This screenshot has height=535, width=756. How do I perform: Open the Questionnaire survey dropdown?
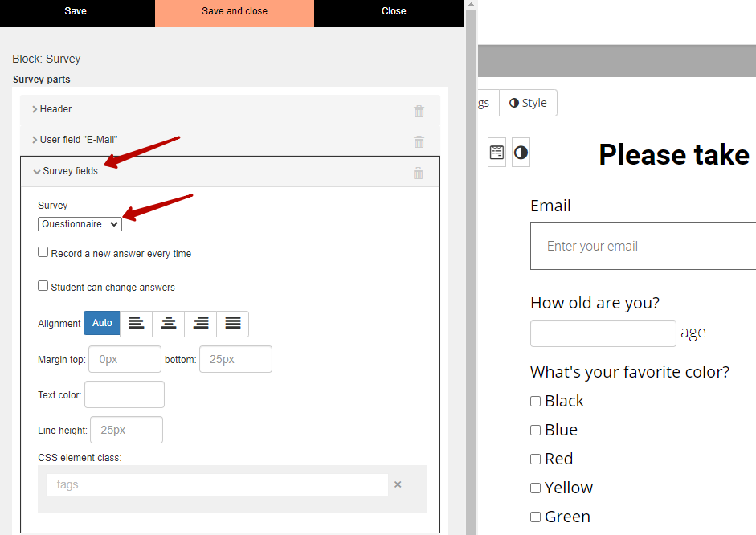click(80, 224)
